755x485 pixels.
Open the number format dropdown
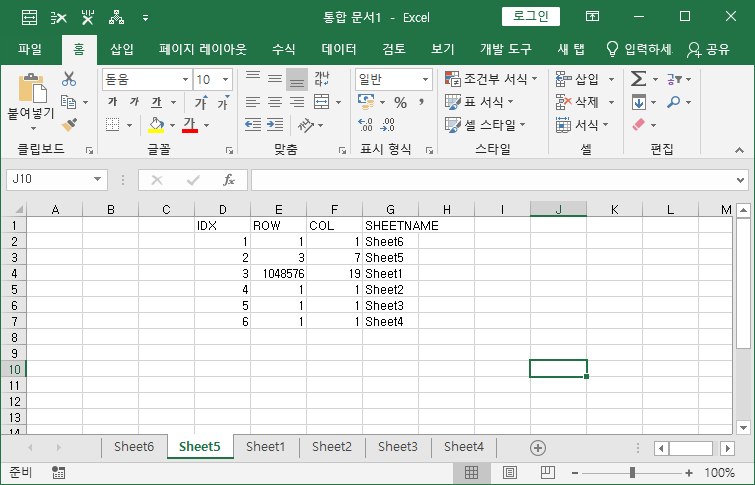[425, 79]
